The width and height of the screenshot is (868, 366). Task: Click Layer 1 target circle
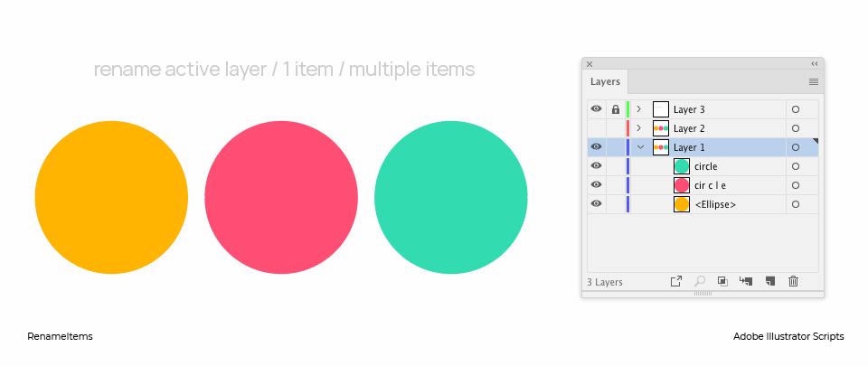pos(796,147)
